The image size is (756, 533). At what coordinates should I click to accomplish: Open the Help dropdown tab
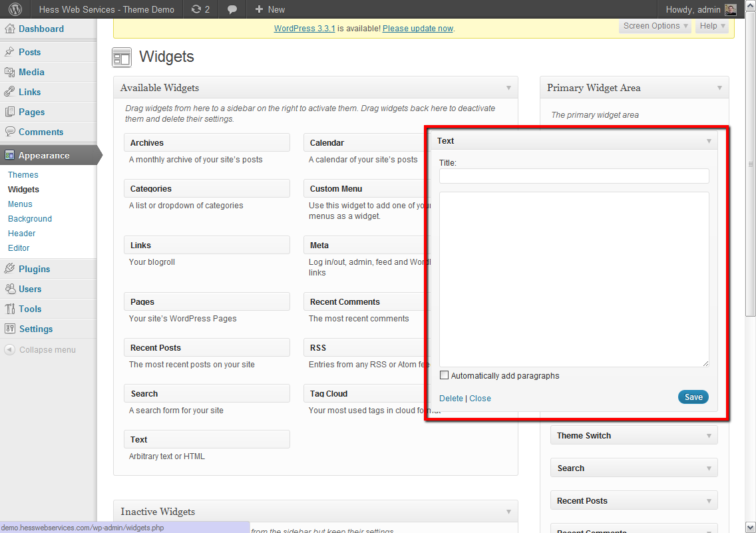tap(712, 26)
